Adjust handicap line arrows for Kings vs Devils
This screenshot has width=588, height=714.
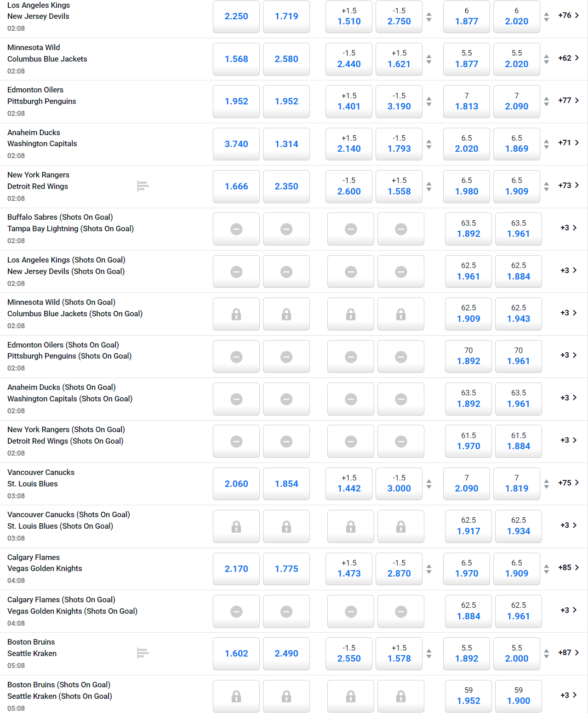(x=429, y=17)
